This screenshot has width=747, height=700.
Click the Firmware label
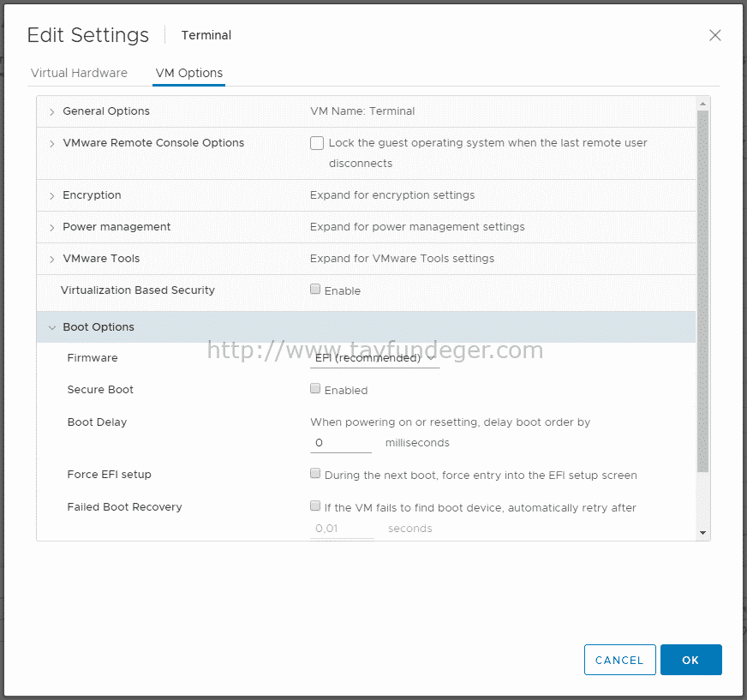[x=93, y=358]
